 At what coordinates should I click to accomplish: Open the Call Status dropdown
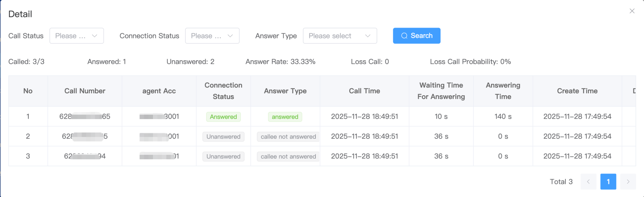coord(76,36)
